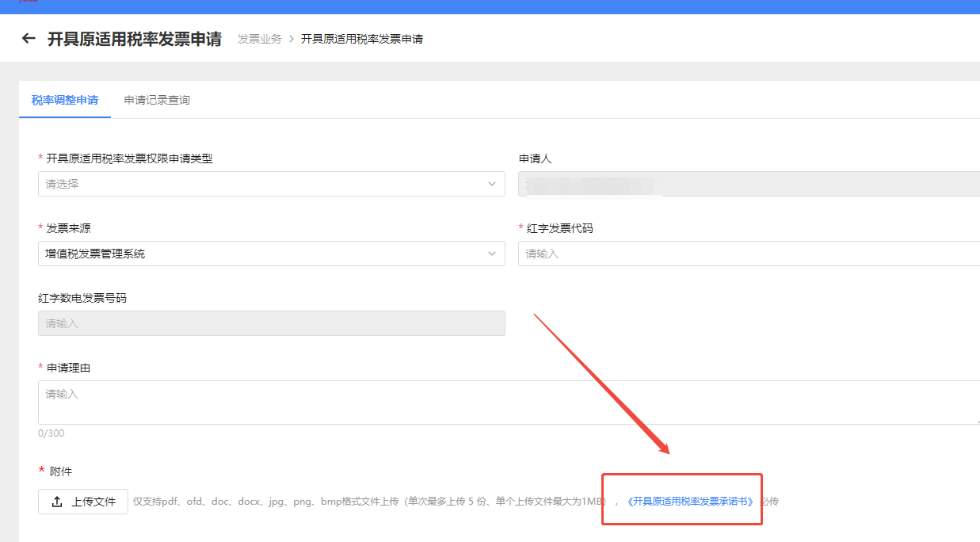Screen dimensions: 980x542
Task: Click the 红字数电发票号码 input field
Action: click(271, 323)
